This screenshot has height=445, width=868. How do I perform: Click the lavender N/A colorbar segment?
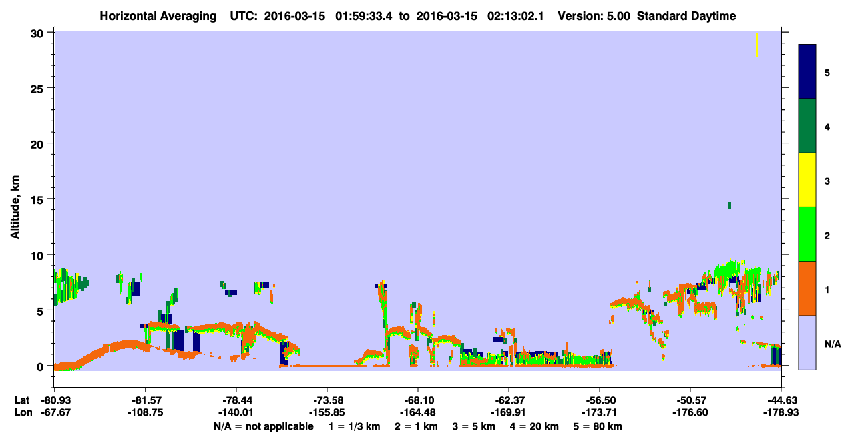(807, 342)
